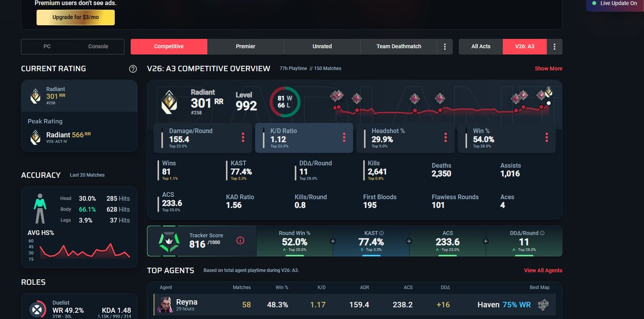This screenshot has width=644, height=319.
Task: Click the Radiant rank icon in Current Rating
Action: coord(35,96)
